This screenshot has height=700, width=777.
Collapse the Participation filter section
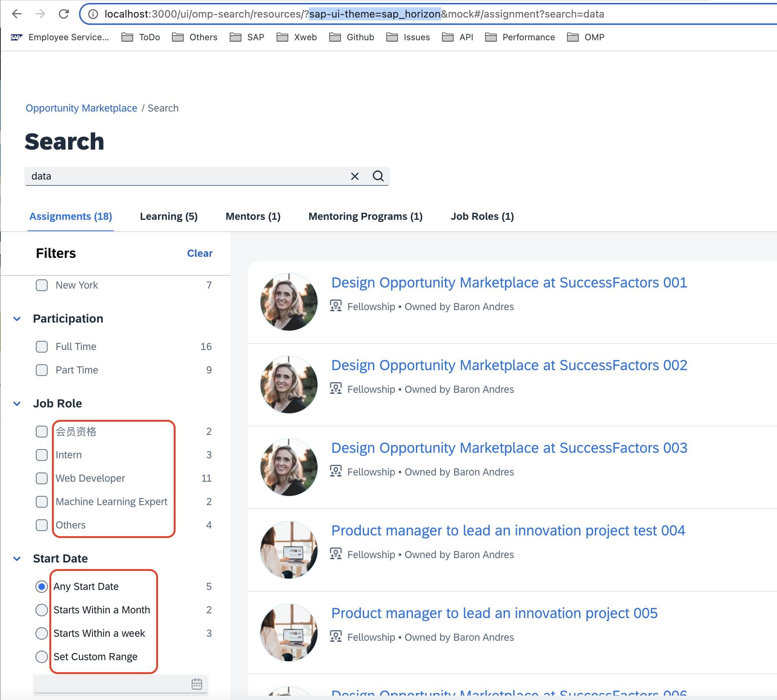[17, 319]
